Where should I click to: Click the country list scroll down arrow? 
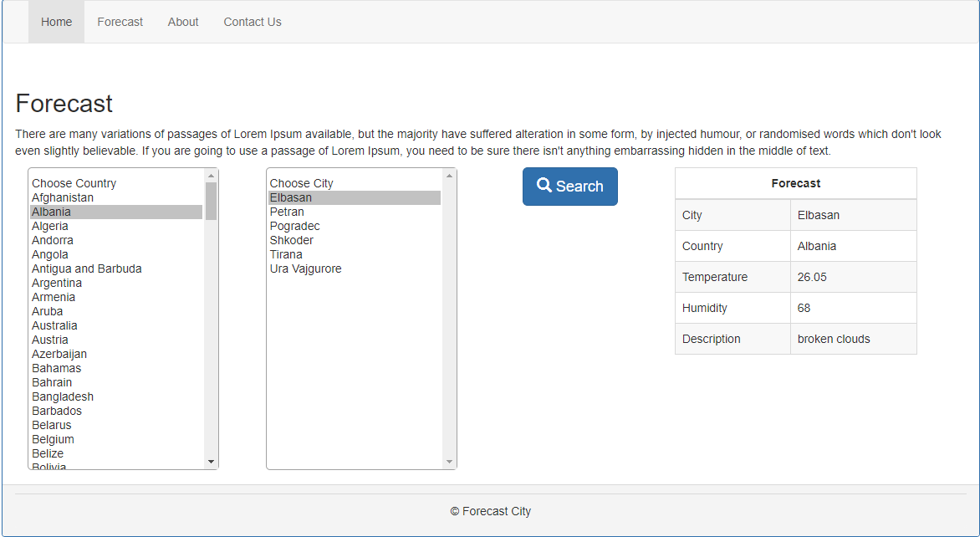(x=211, y=462)
